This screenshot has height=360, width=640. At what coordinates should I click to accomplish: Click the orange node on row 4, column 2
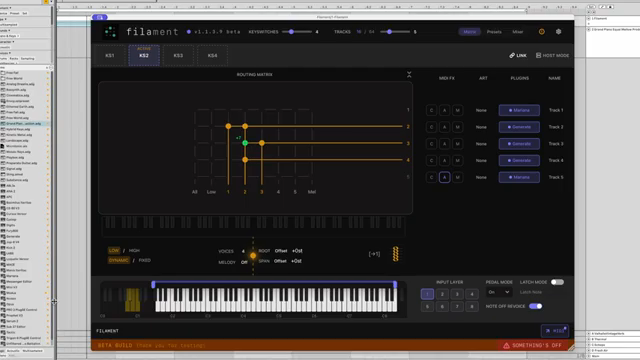pos(245,160)
